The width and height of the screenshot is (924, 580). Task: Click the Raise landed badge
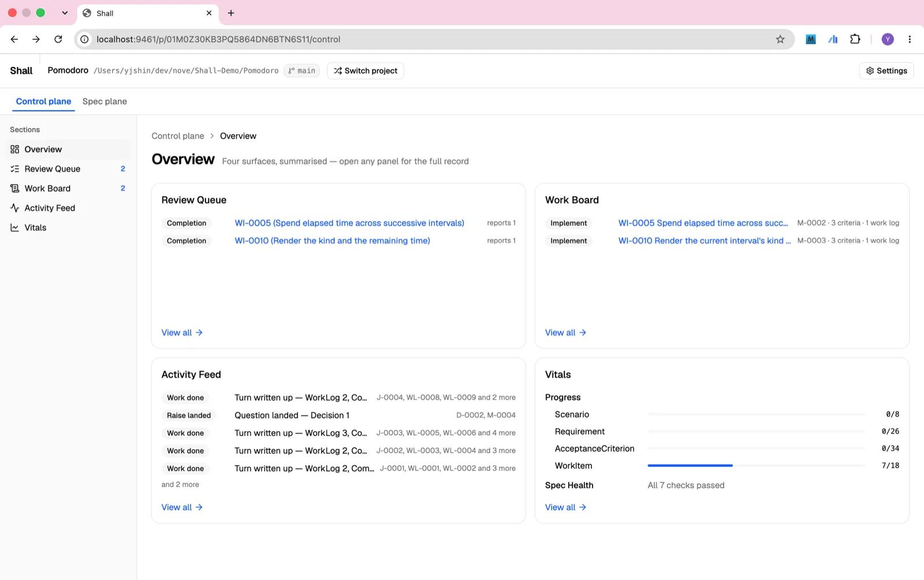pos(189,415)
